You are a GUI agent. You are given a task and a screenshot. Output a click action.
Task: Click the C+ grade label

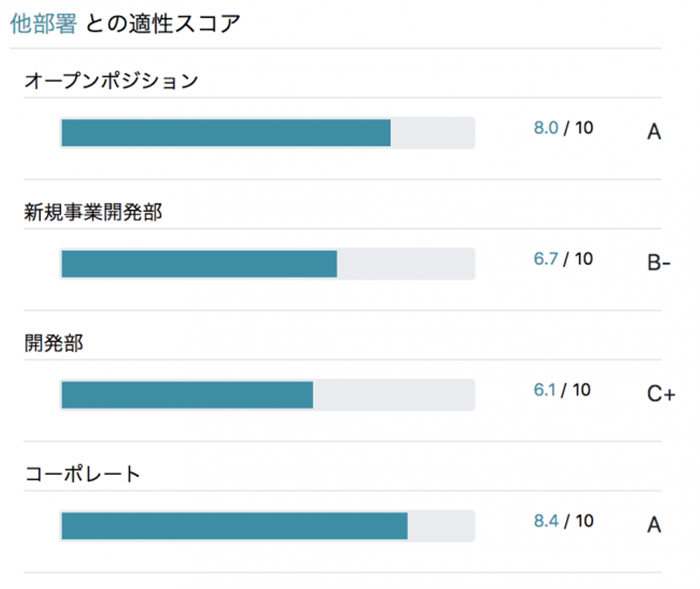click(661, 394)
